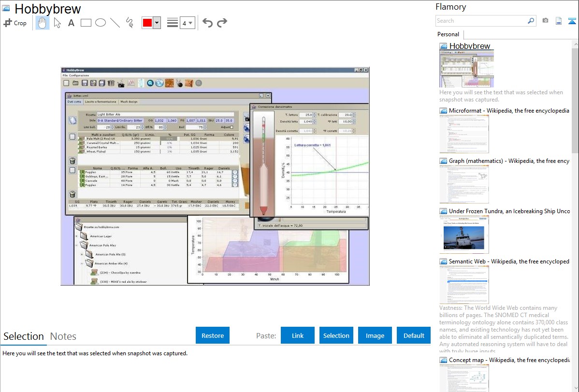Activate the hand pan tool
The width and height of the screenshot is (579, 392).
43,23
